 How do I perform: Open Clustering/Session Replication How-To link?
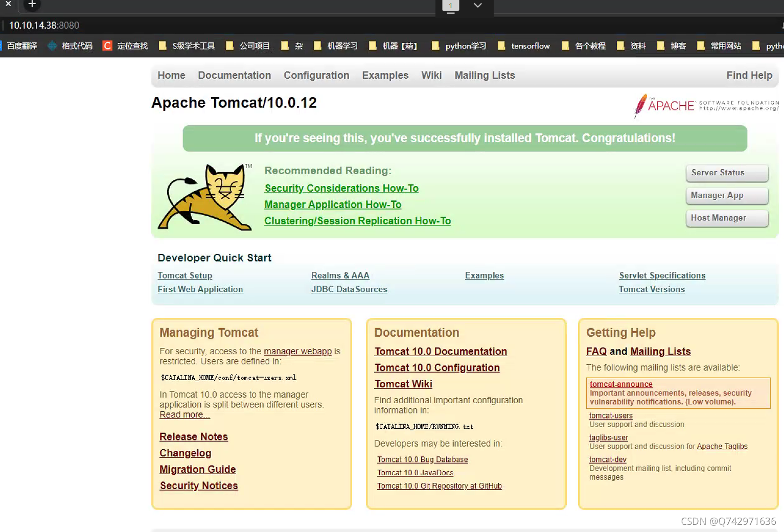pyautogui.click(x=357, y=221)
